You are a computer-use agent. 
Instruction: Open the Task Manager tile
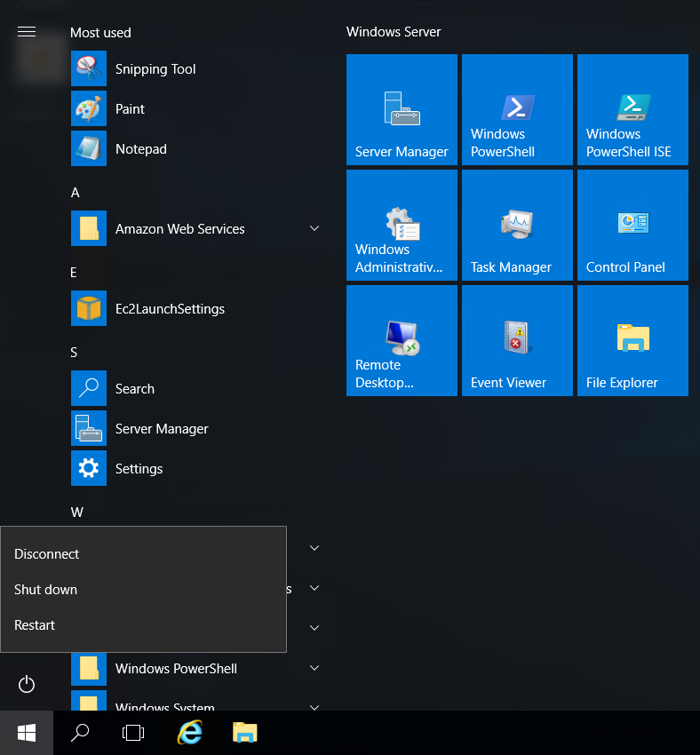pyautogui.click(x=517, y=225)
